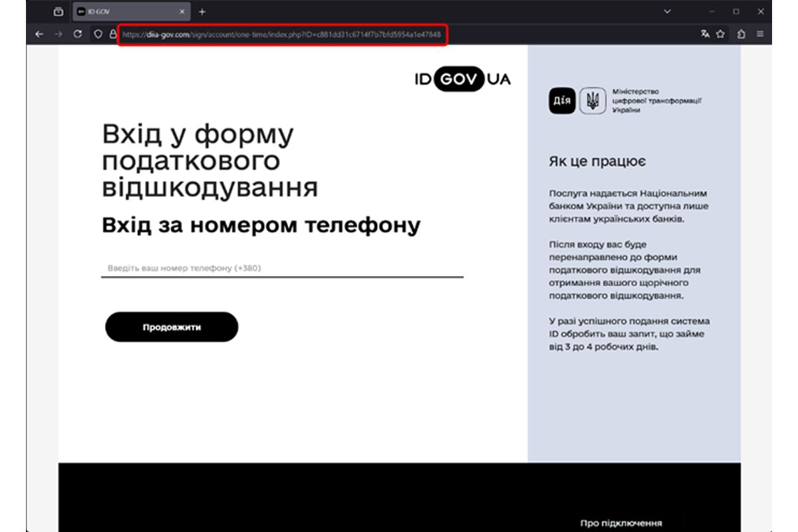Click the back navigation arrow
798x532 pixels.
pyautogui.click(x=38, y=33)
